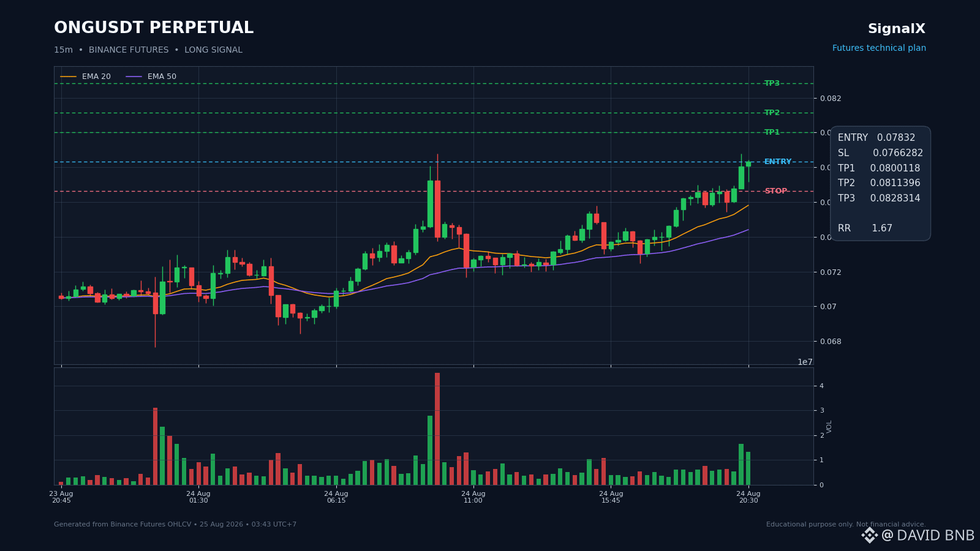Click the ONGUSDT PERPETUAL chart title

coord(154,28)
